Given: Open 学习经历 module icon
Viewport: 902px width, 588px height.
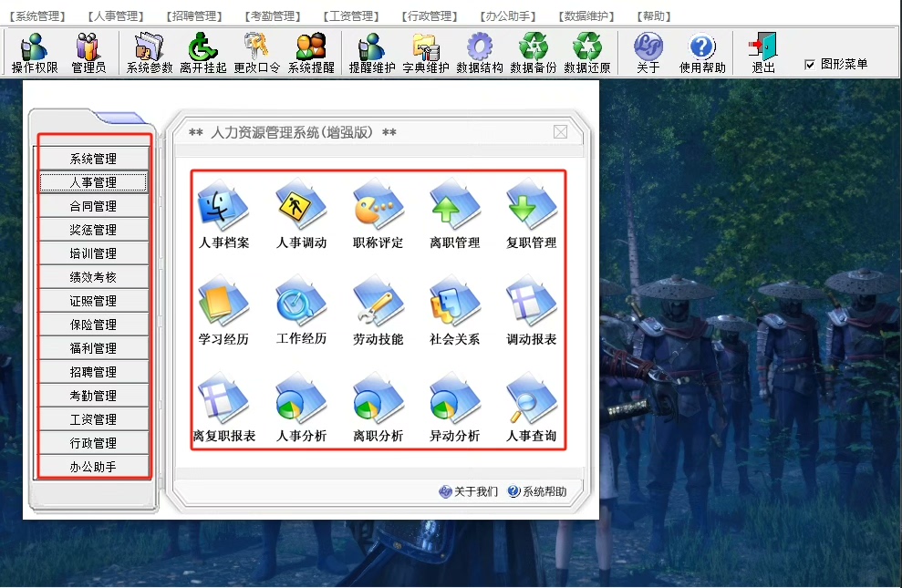Looking at the screenshot, I should point(223,310).
